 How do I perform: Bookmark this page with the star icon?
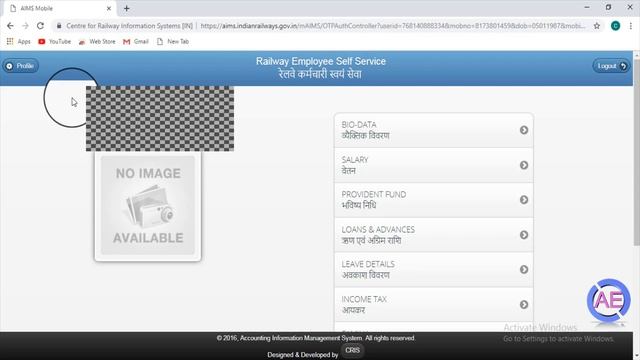(597, 26)
